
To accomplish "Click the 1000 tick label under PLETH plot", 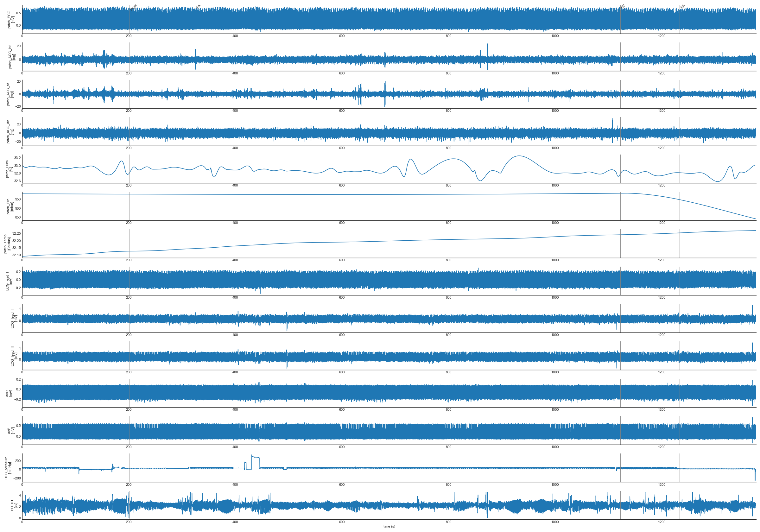I will [x=555, y=522].
